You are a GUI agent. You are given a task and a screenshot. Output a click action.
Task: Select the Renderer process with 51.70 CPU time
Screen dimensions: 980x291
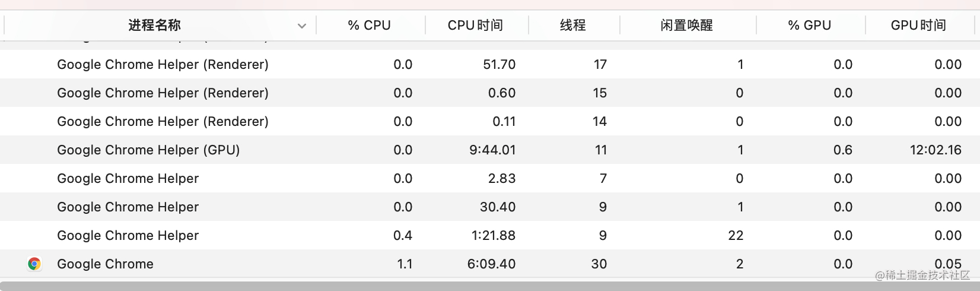click(x=490, y=64)
